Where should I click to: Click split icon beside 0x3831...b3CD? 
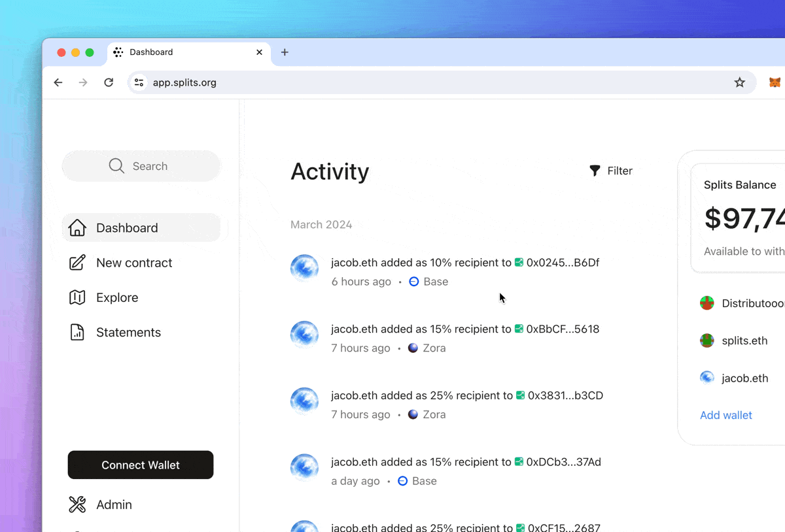pyautogui.click(x=521, y=395)
